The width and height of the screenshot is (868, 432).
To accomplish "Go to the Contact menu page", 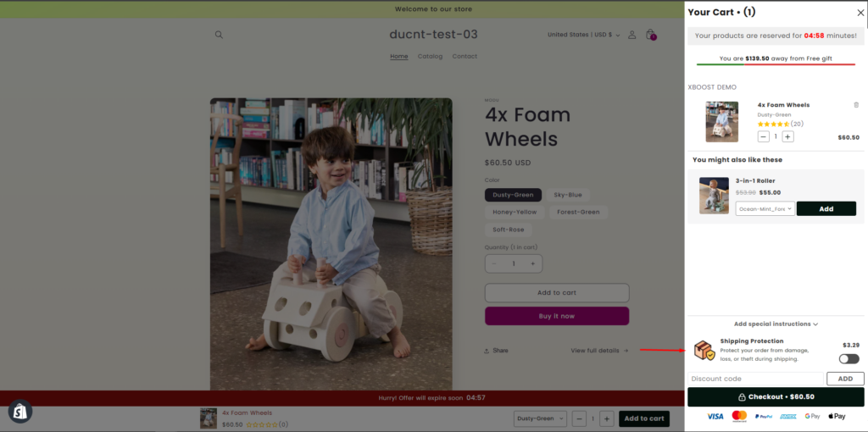I will click(x=465, y=57).
